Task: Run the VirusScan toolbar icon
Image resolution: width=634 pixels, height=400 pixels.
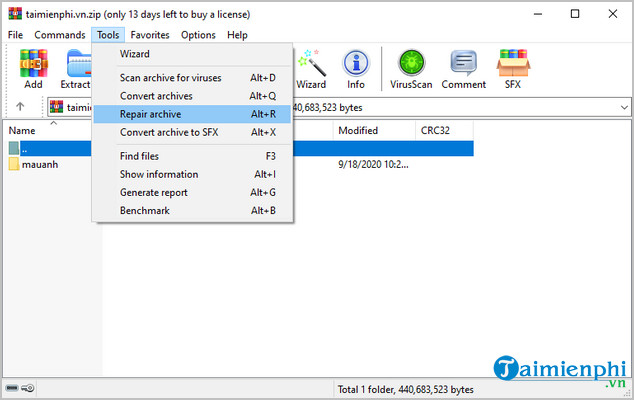Action: (411, 63)
